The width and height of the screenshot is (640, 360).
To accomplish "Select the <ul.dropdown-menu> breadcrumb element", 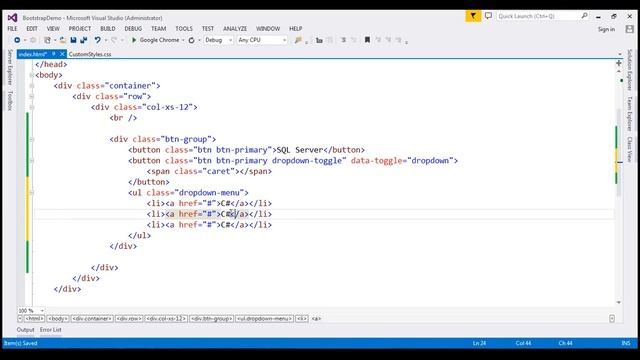I will coord(264,318).
